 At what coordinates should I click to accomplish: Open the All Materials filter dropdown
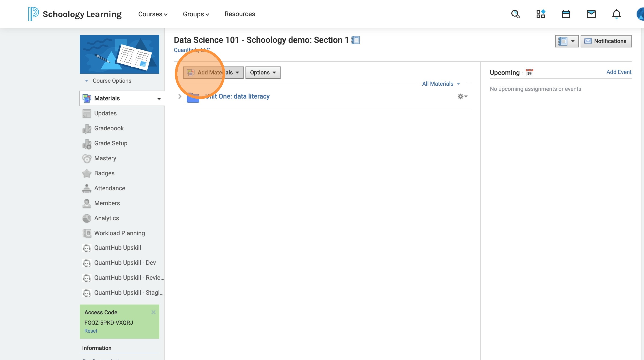441,84
